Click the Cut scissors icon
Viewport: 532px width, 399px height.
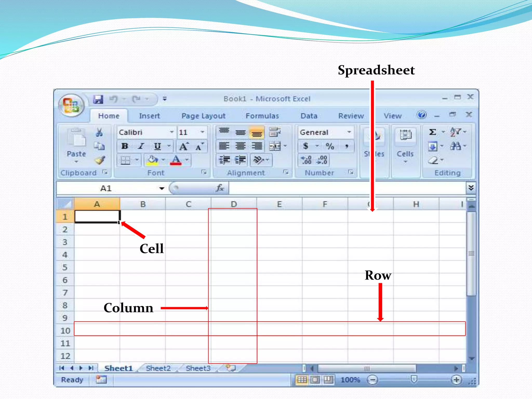[99, 132]
